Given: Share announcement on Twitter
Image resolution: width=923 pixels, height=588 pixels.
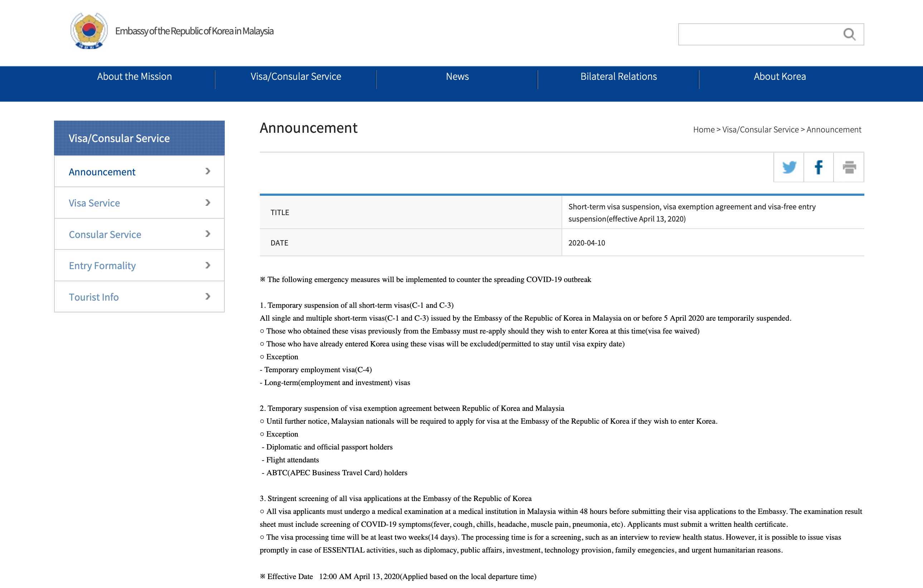Looking at the screenshot, I should pos(789,167).
